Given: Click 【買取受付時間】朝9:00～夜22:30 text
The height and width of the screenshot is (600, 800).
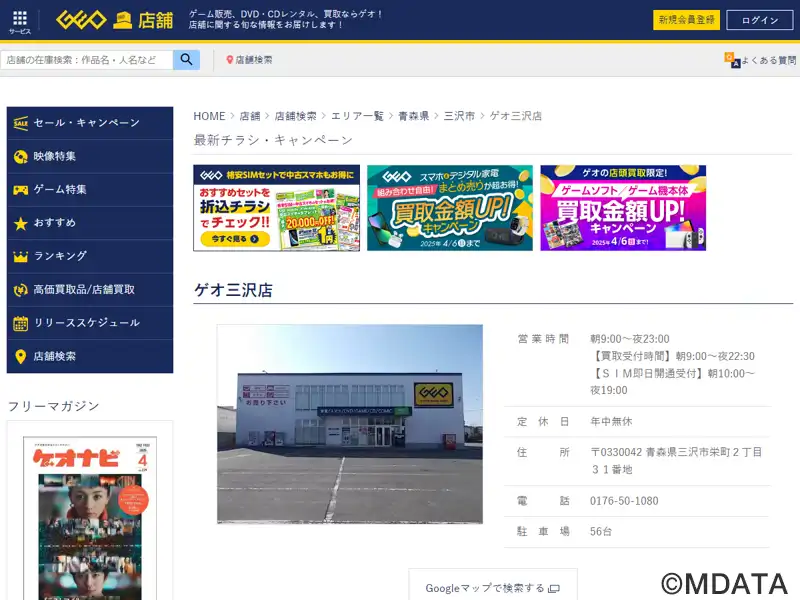Looking at the screenshot, I should (672, 356).
